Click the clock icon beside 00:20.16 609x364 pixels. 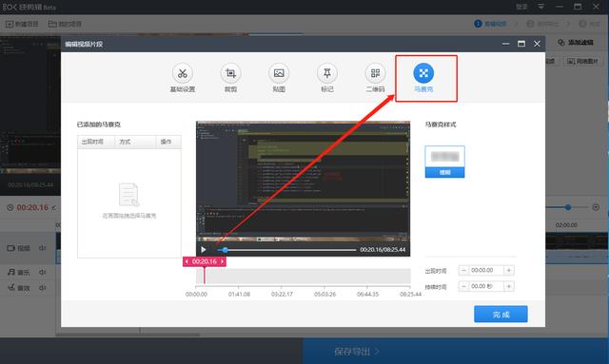[x=10, y=207]
